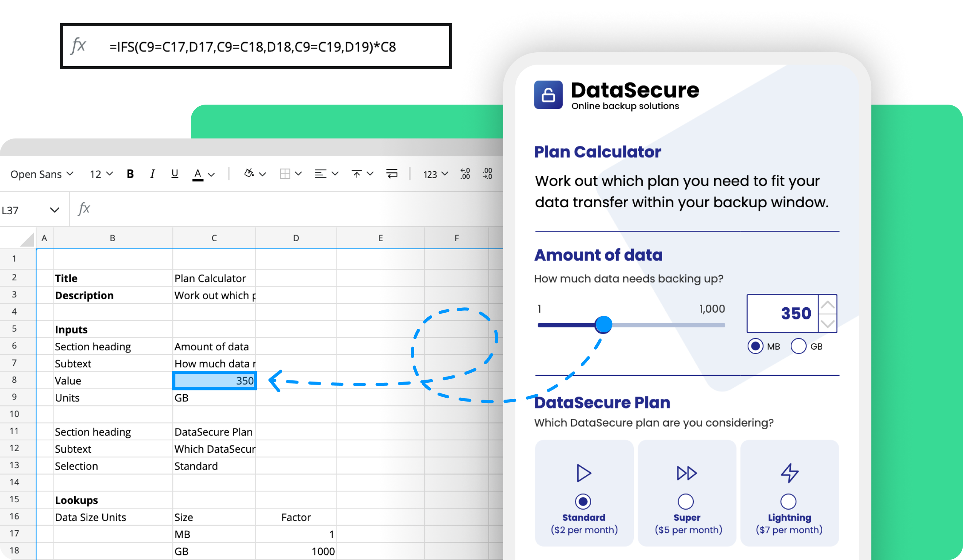Choose the Super plan radio button
Image resolution: width=963 pixels, height=560 pixels.
[x=686, y=501]
